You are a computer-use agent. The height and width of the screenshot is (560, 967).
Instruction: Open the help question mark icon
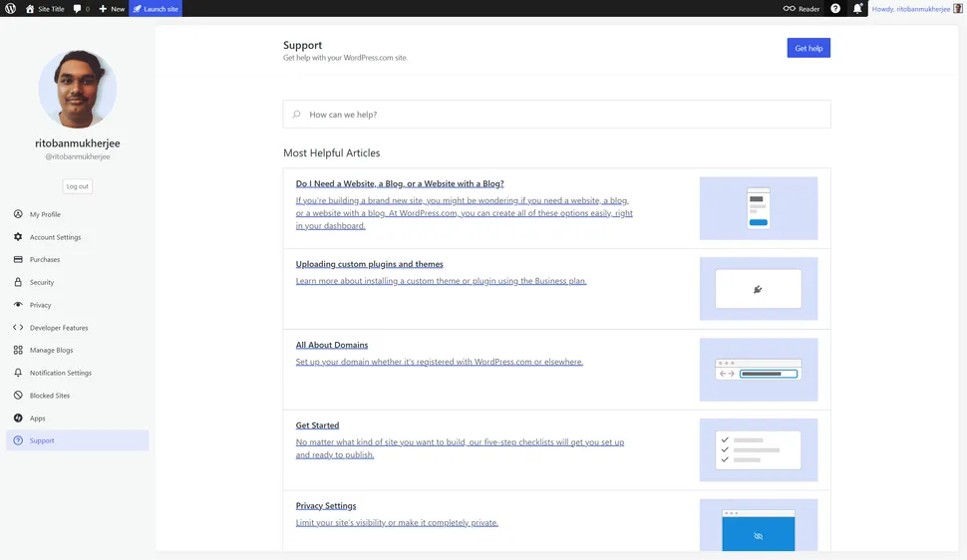835,8
